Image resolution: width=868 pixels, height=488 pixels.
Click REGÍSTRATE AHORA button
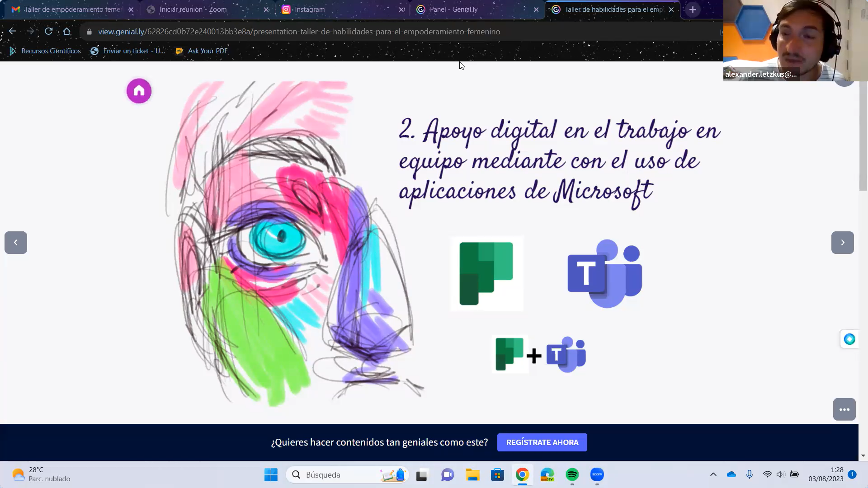tap(542, 442)
